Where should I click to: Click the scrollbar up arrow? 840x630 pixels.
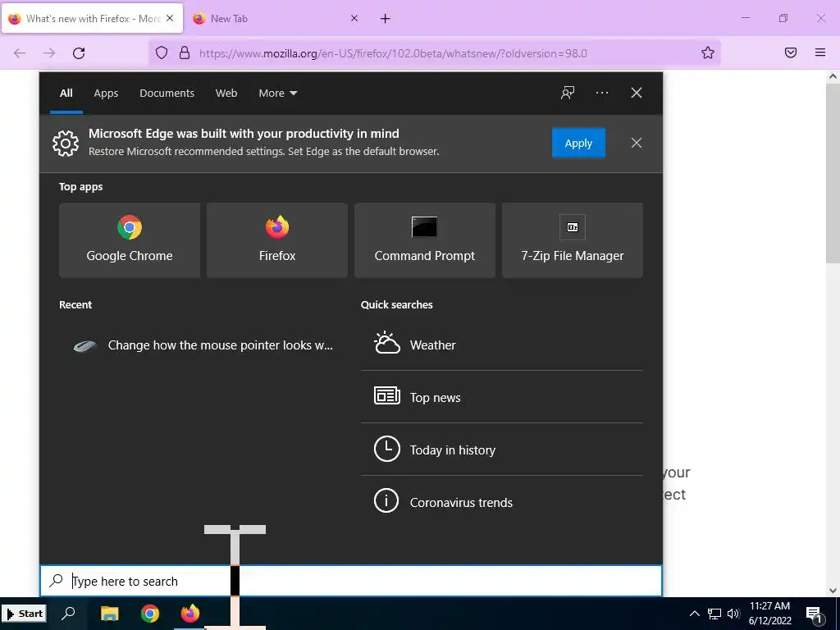(x=833, y=76)
